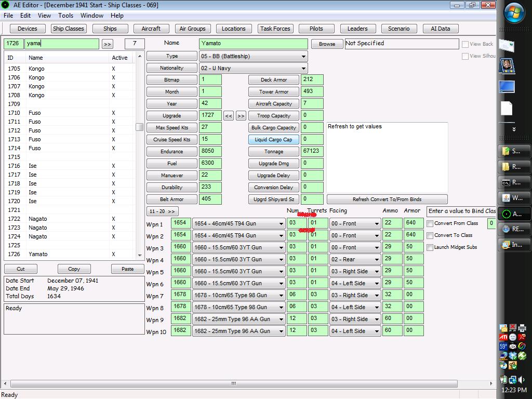
Task: Expand the Wpn 3 weapon dropdown
Action: 239,247
